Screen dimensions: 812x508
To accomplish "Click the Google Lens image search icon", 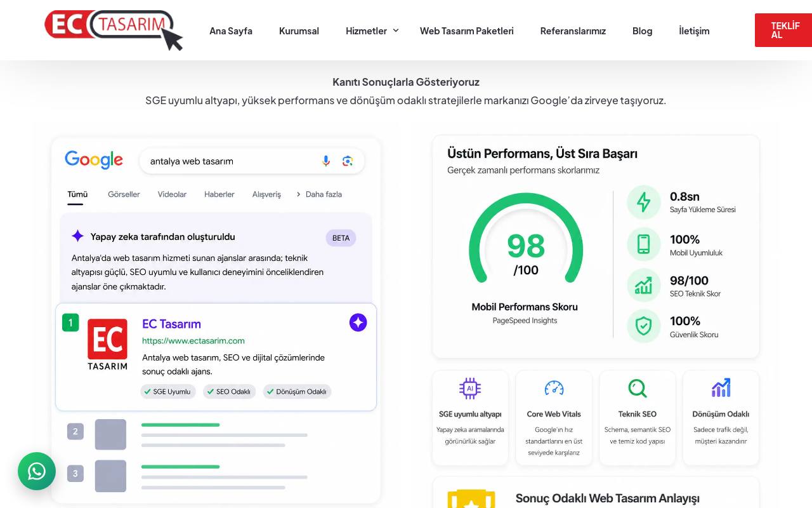I will coord(348,161).
